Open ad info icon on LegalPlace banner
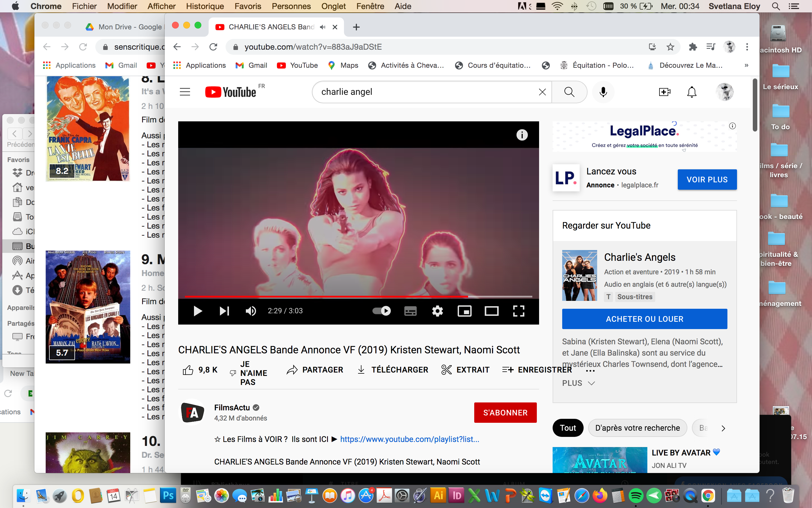 click(732, 126)
